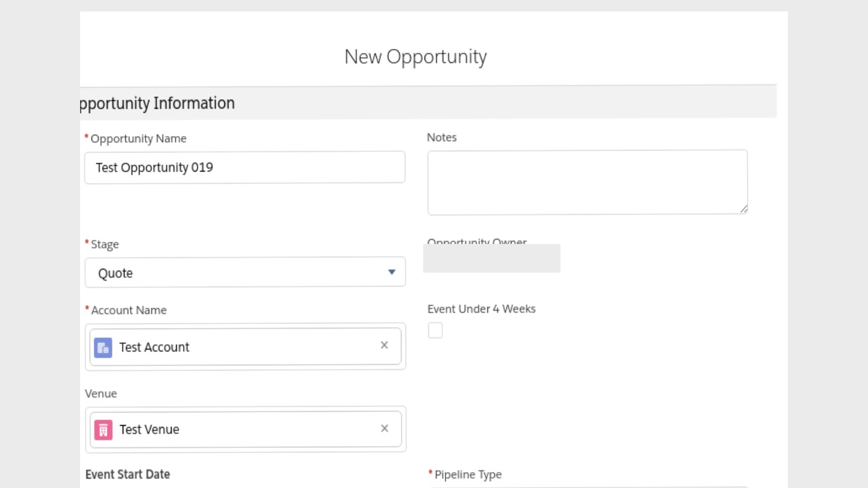Enable the Event Under 4 Weeks checkbox
Viewport: 868px width, 488px height.
435,330
